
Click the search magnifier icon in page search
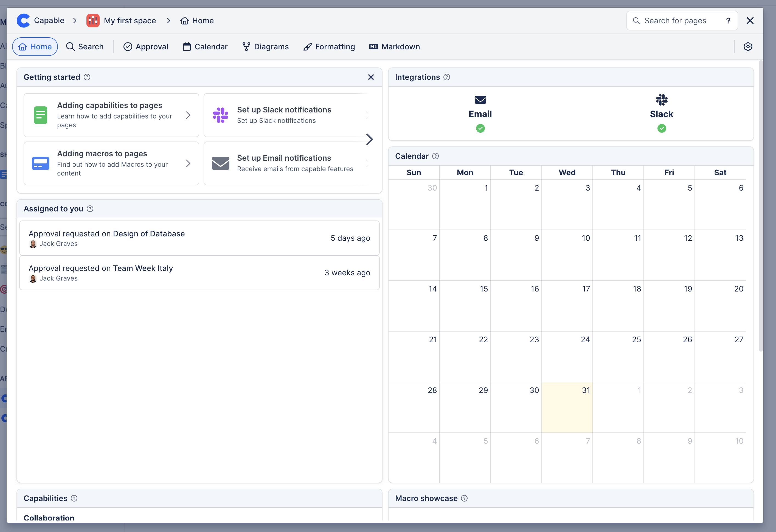click(636, 21)
